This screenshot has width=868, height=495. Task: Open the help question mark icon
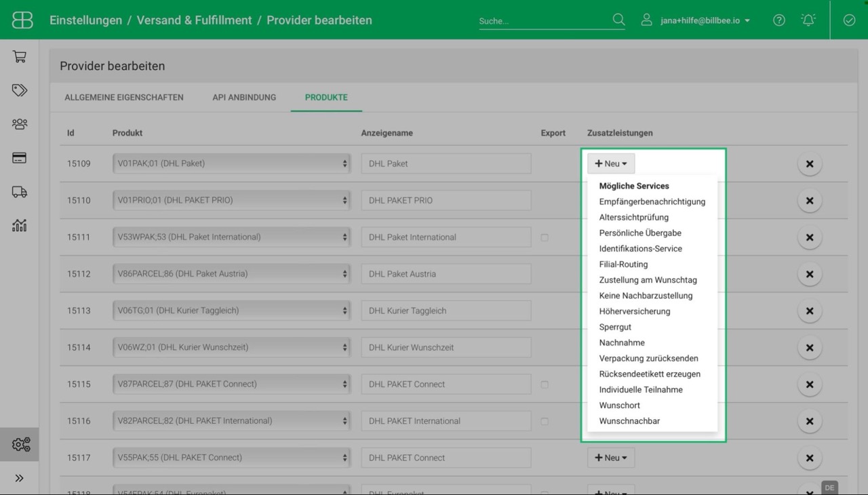(778, 20)
